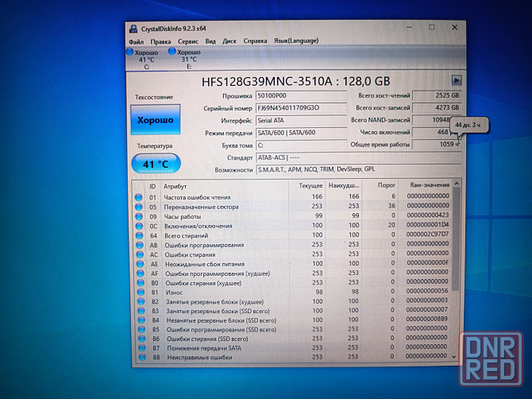Click status icon for Износ row

141,292
